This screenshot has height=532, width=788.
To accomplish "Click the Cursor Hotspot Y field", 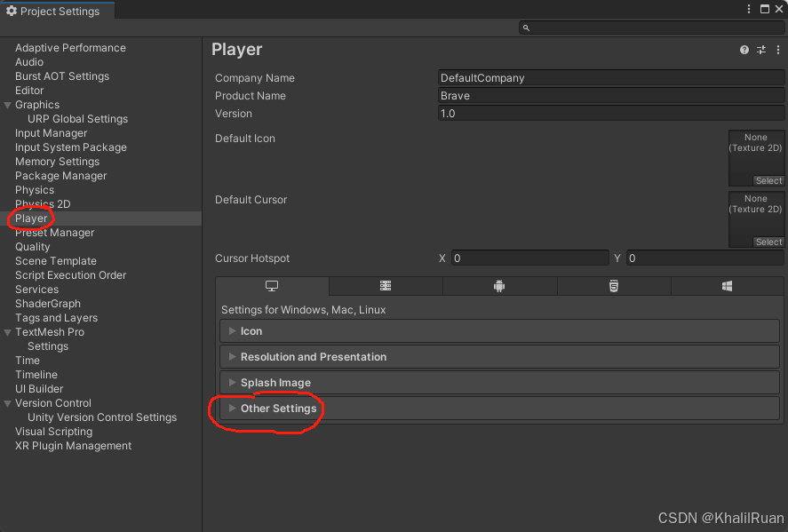I will tap(705, 258).
